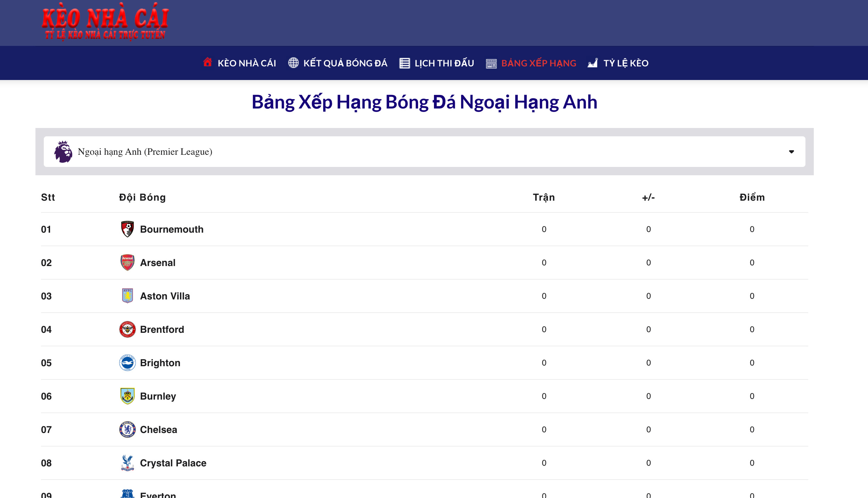The width and height of the screenshot is (868, 498).
Task: Open the Ngoại hạng Anh league dropdown
Action: (424, 152)
